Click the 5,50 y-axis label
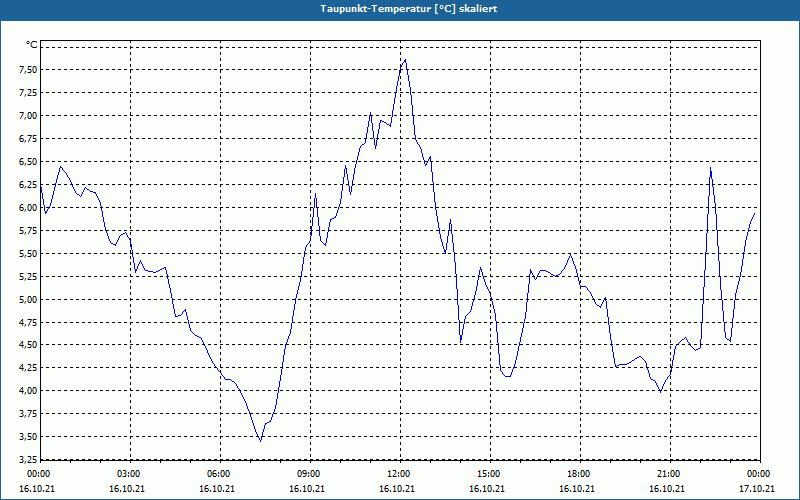This screenshot has width=800, height=500. pyautogui.click(x=28, y=254)
